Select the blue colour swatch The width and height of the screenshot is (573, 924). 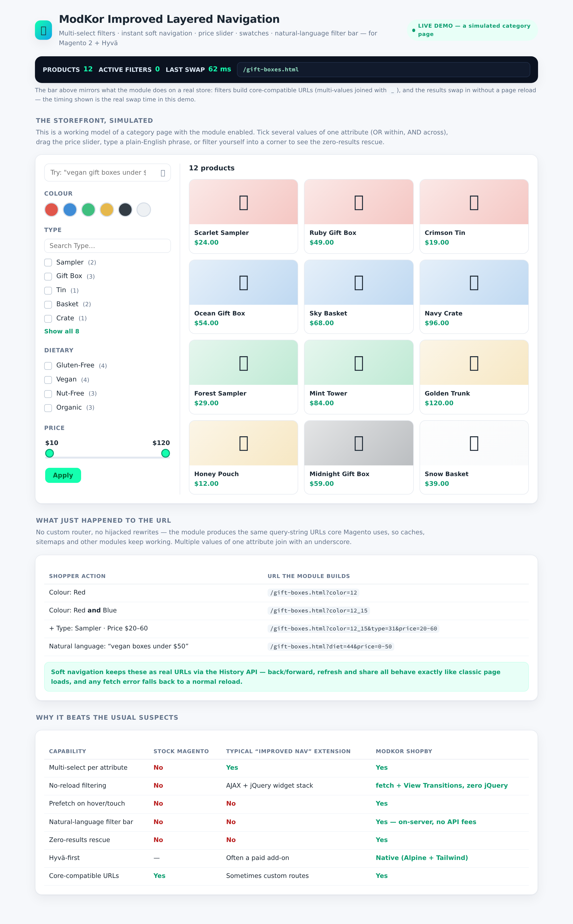click(x=70, y=209)
